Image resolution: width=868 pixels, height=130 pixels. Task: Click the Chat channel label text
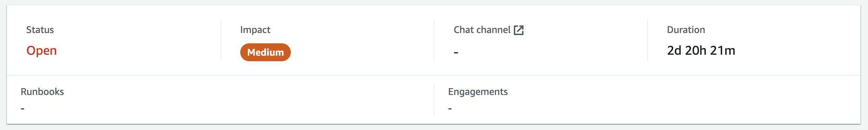tap(482, 30)
